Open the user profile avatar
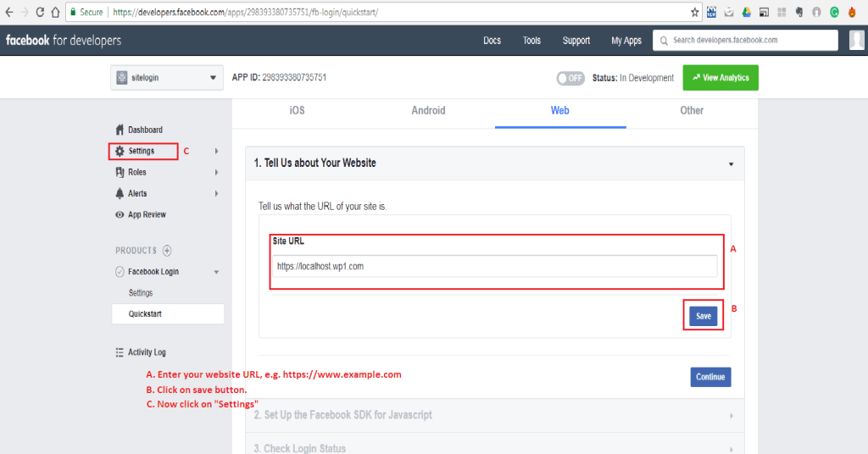This screenshot has height=454, width=868. click(x=856, y=41)
